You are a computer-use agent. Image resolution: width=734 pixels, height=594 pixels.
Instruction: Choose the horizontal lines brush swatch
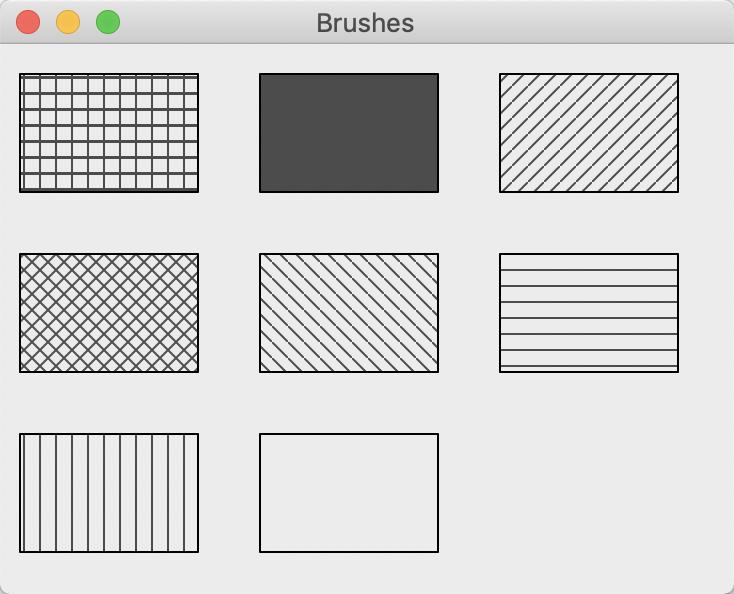[x=589, y=313]
